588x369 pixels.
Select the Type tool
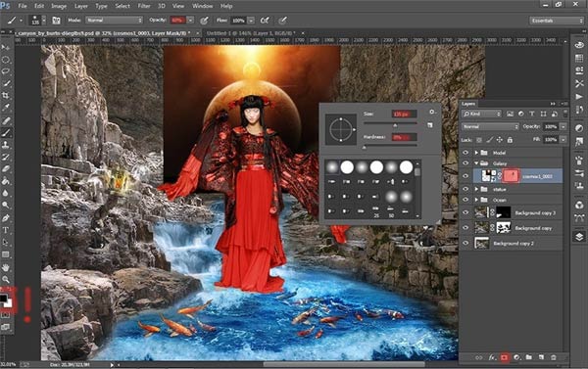[x=6, y=230]
